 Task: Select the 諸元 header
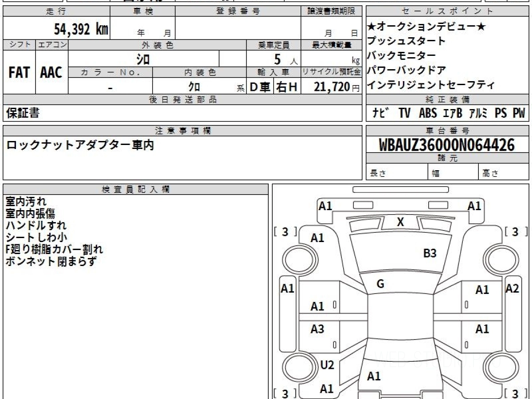[447, 158]
